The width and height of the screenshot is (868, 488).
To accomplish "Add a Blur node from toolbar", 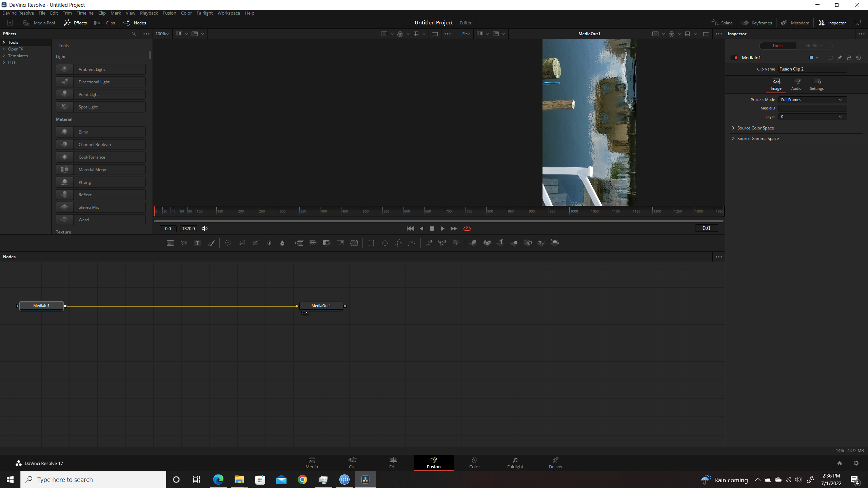I will tap(282, 243).
